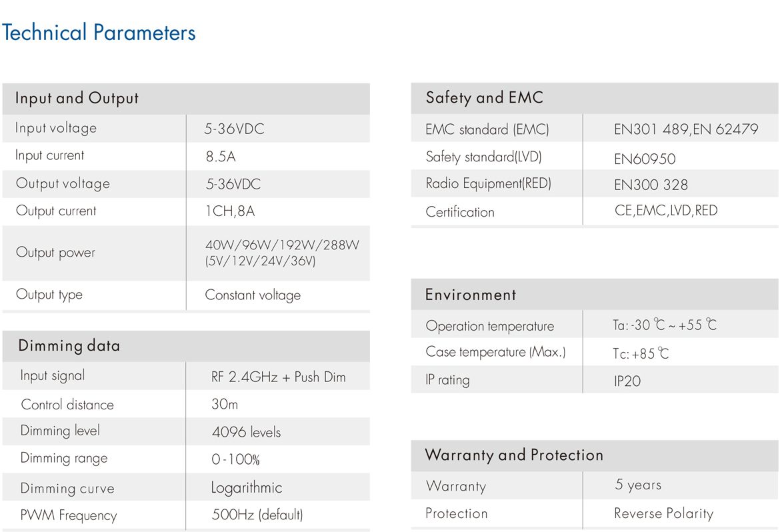Click the PWM Frequency 500Hz value
Image resolution: width=780 pixels, height=532 pixels.
(257, 515)
